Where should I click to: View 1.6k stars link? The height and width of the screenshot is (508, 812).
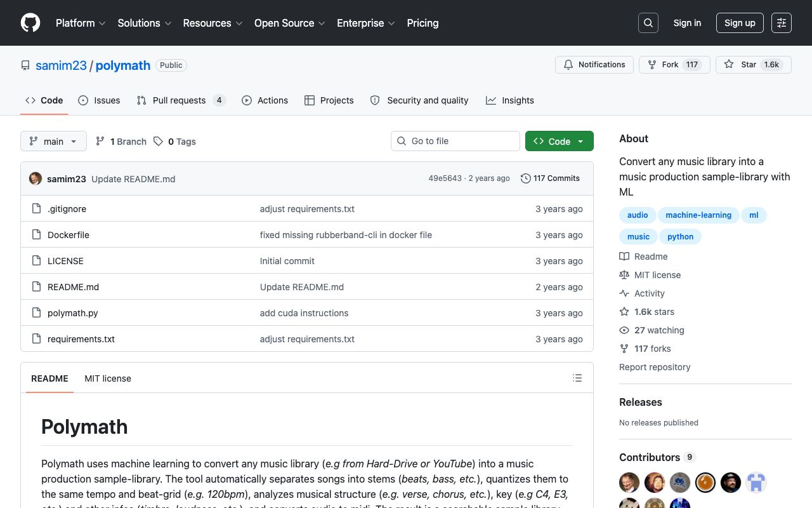[x=647, y=312]
